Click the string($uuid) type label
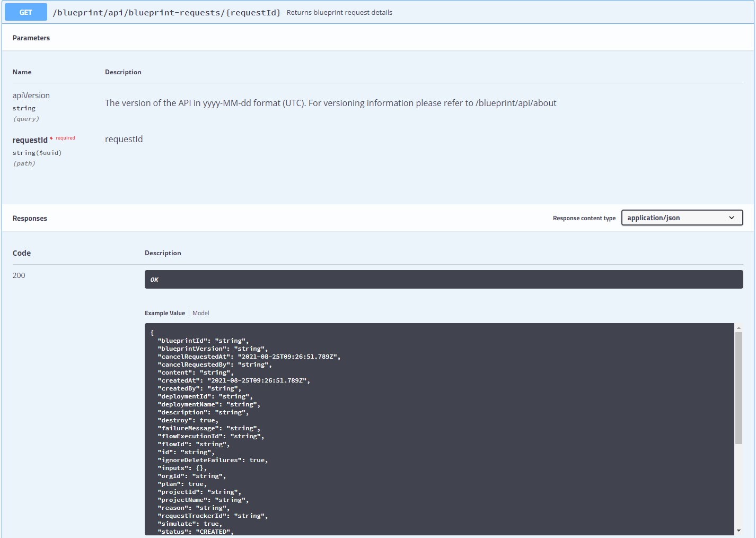The image size is (756, 538). coord(37,153)
